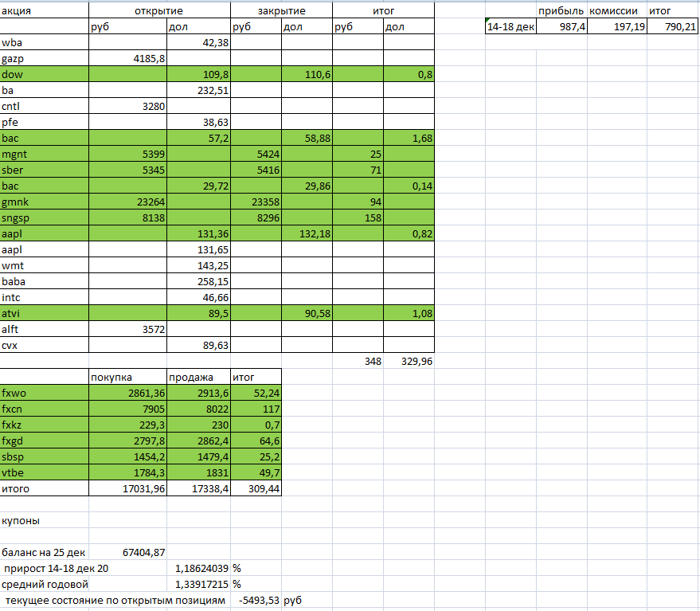The width and height of the screenshot is (700, 611).
Task: Select the fxcn sale value 8022
Action: (198, 409)
